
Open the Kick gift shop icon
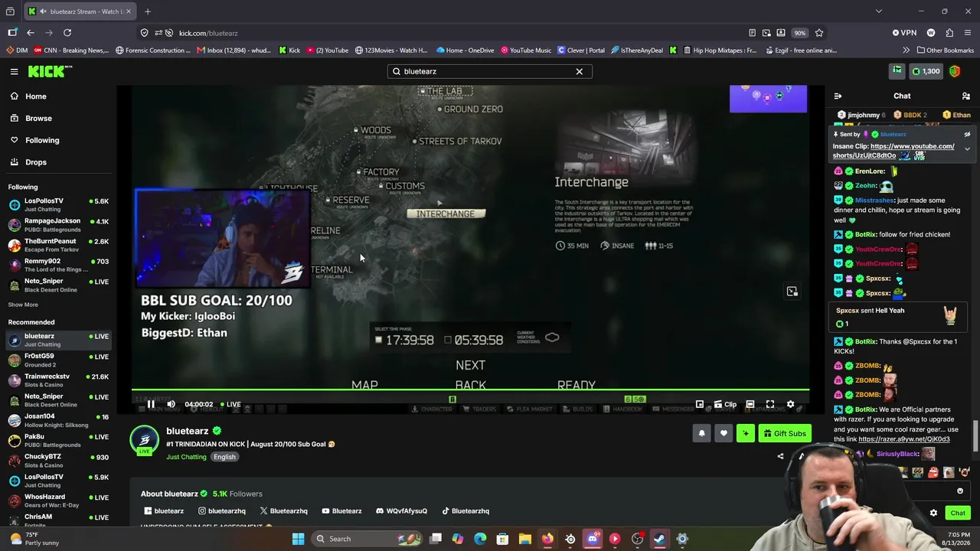coord(897,71)
